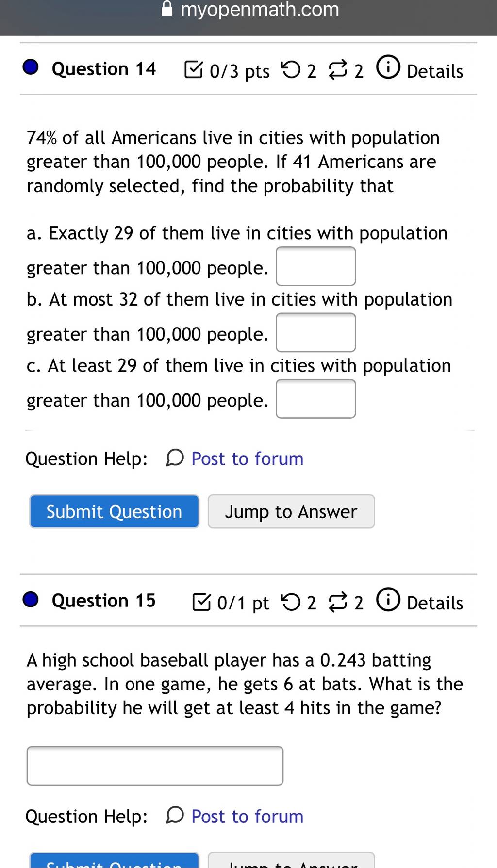Open Question 14 Details info icon
The image size is (497, 868).
click(x=388, y=67)
